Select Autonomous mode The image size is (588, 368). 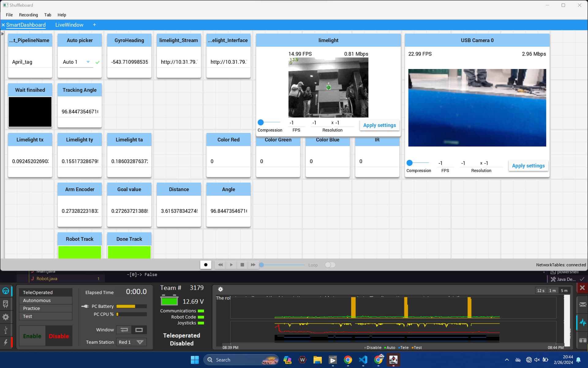[46, 301]
